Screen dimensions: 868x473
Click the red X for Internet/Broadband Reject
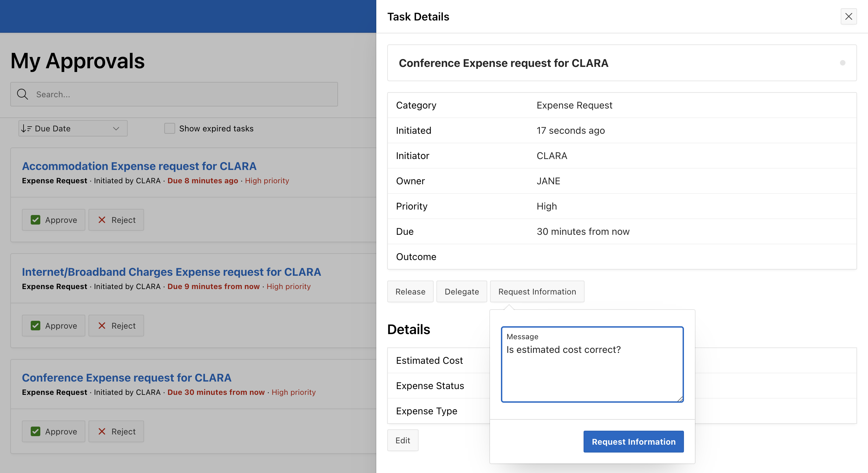pos(102,326)
